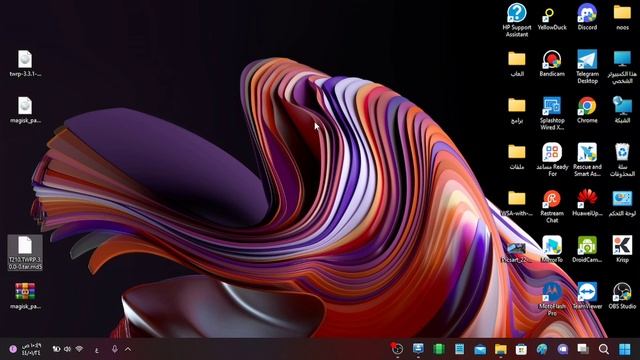The height and width of the screenshot is (360, 640).
Task: Expand the hidden tray icons chevron
Action: click(x=128, y=349)
